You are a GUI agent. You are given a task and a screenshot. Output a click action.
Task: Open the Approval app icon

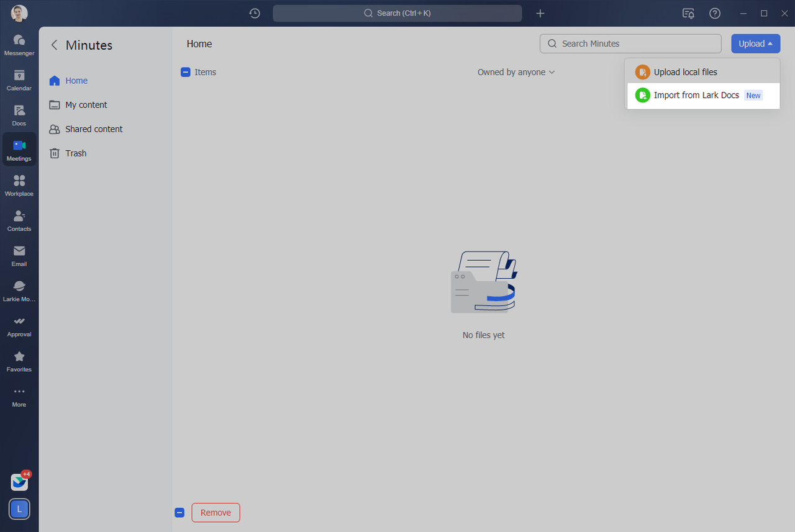coord(19,325)
